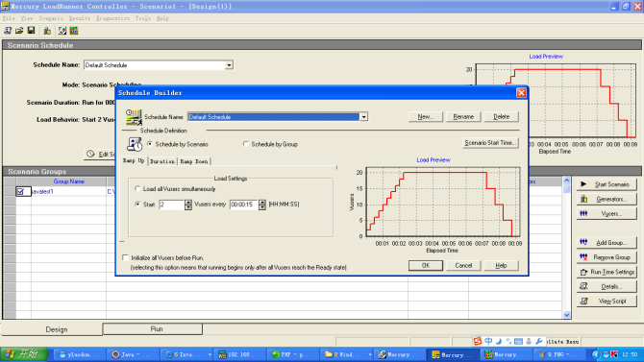Open the Results menu
The width and height of the screenshot is (644, 362).
(80, 18)
